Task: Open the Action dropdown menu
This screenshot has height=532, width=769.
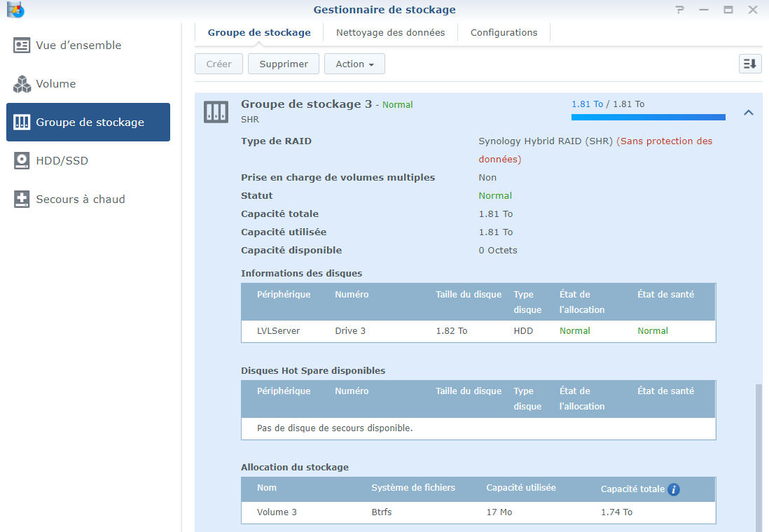Action: coord(354,64)
